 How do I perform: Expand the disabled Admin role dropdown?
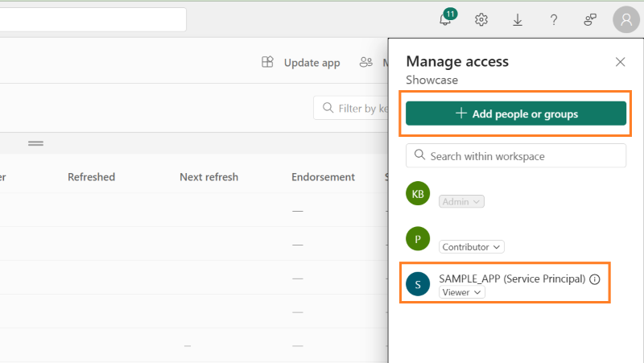[461, 201]
